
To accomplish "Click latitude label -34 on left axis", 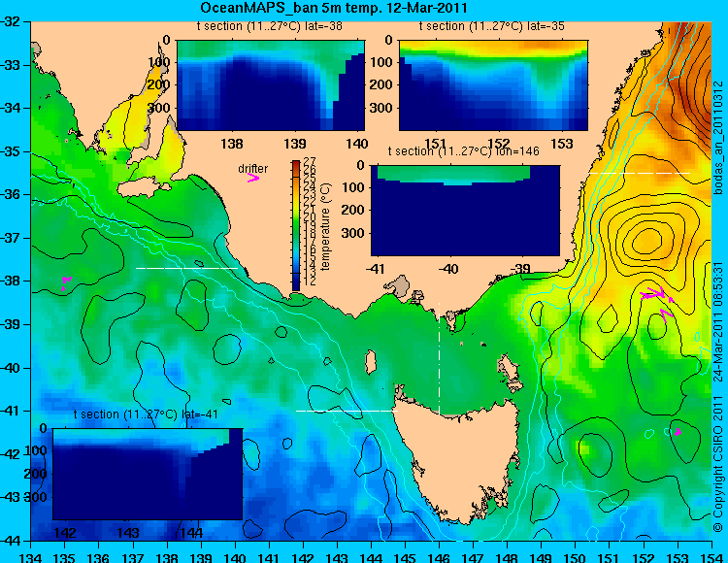I will 12,108.
